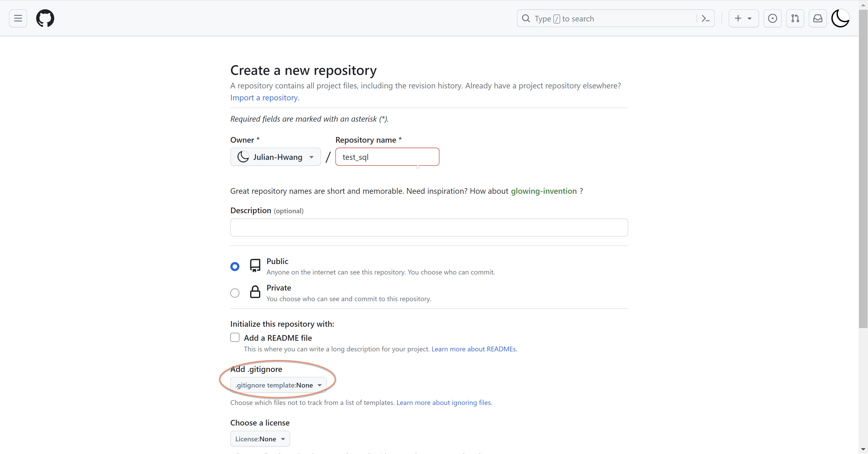Use the glowing-invention name suggestion
The width and height of the screenshot is (868, 454).
543,191
